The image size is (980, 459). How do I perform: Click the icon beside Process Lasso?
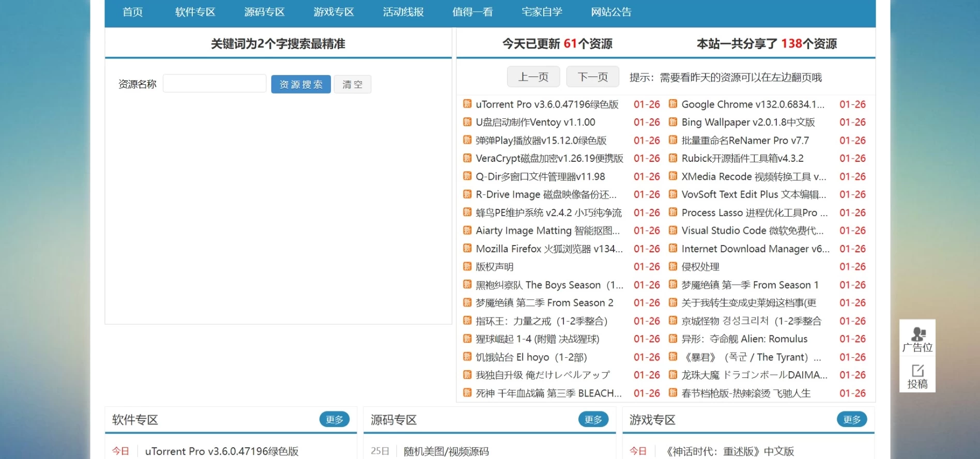tap(673, 212)
